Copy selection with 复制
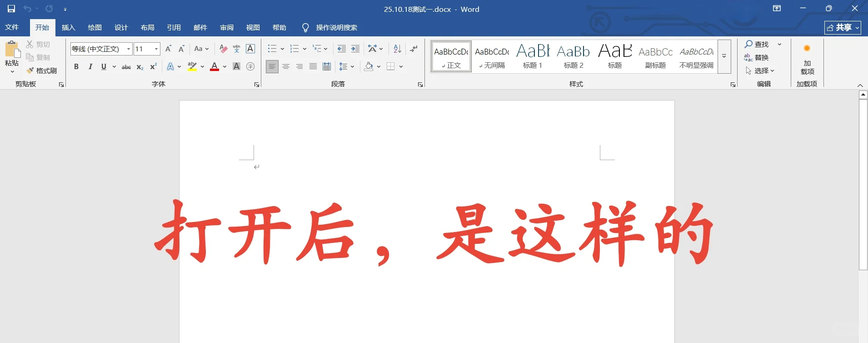Viewport: 868px width, 343px height. (x=38, y=57)
